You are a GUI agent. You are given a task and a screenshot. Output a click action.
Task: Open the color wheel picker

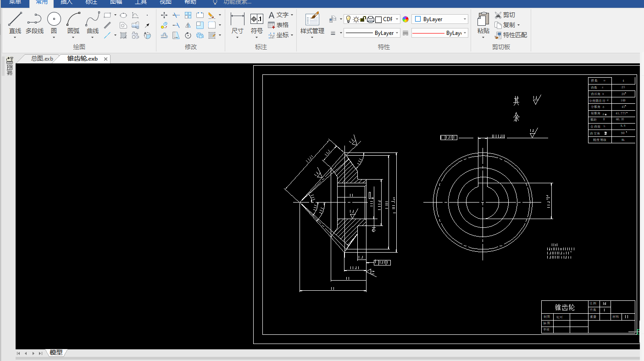(x=405, y=19)
